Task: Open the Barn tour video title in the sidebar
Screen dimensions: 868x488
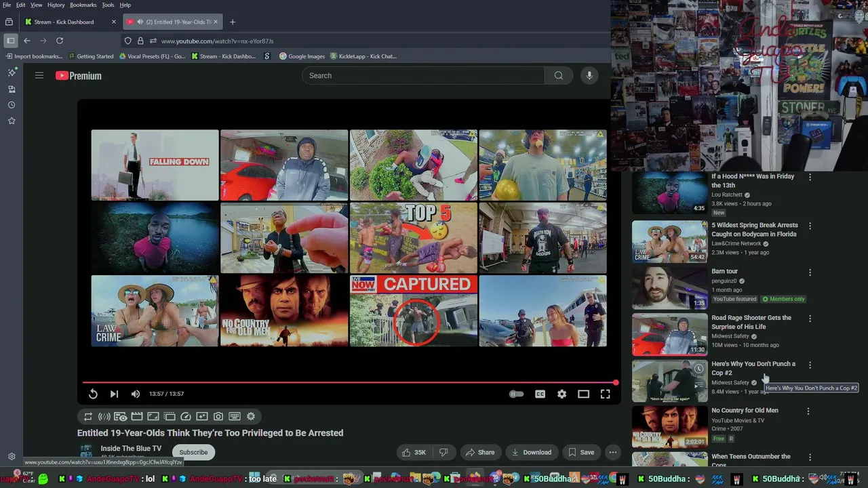Action: tap(725, 271)
